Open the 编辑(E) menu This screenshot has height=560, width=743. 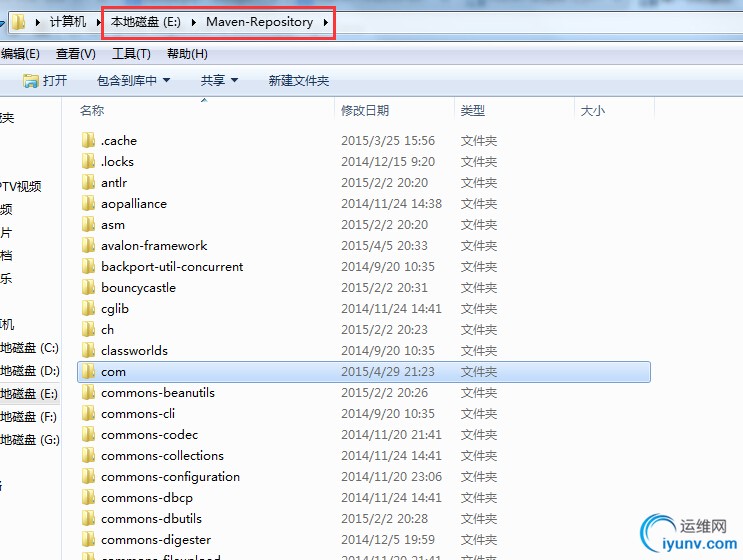[x=20, y=54]
